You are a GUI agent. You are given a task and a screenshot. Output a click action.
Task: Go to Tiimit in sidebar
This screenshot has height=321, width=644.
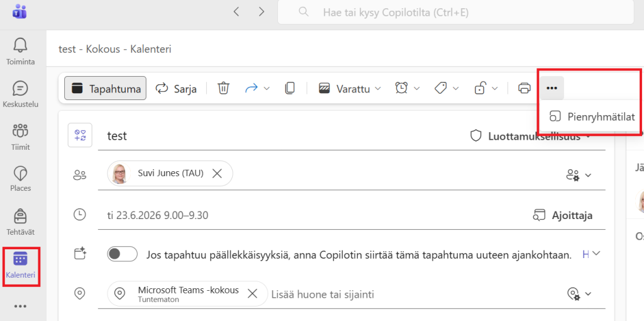pos(20,137)
